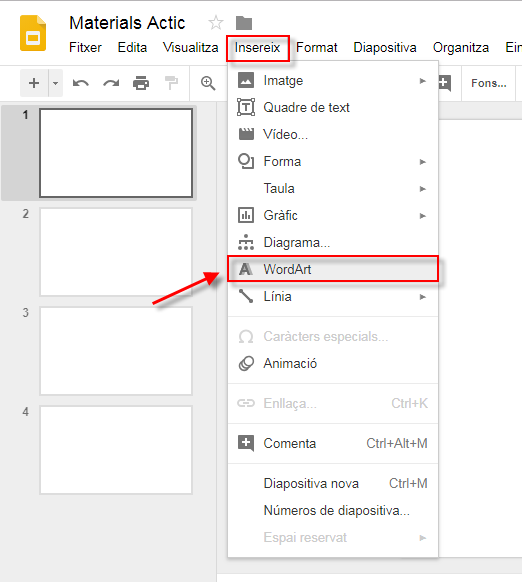
Task: Click the printer icon in toolbar
Action: click(141, 83)
